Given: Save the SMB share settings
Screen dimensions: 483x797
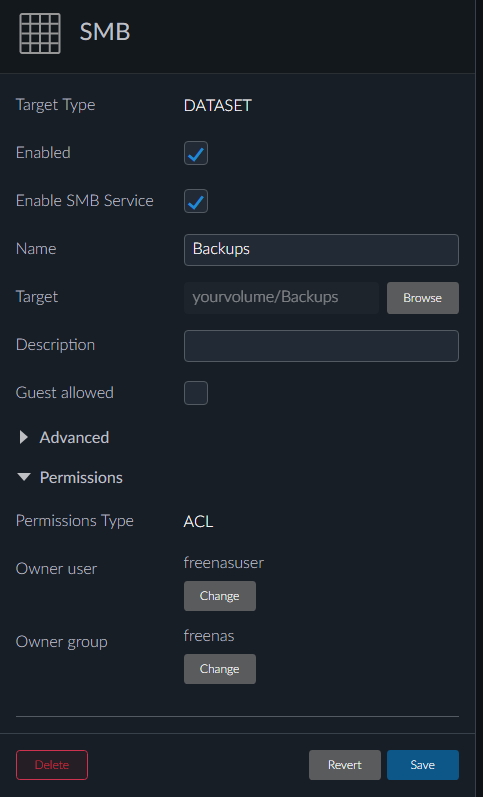Looking at the screenshot, I should (422, 764).
